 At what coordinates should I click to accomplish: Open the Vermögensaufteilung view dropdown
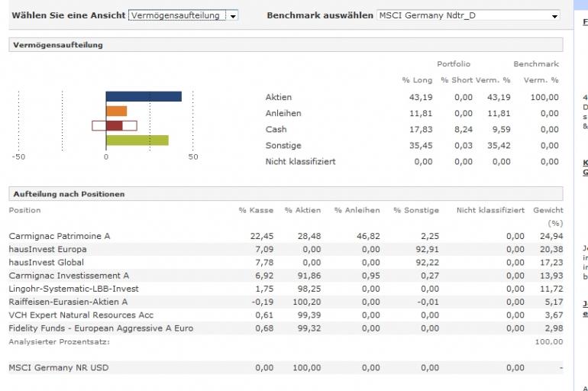tap(183, 15)
